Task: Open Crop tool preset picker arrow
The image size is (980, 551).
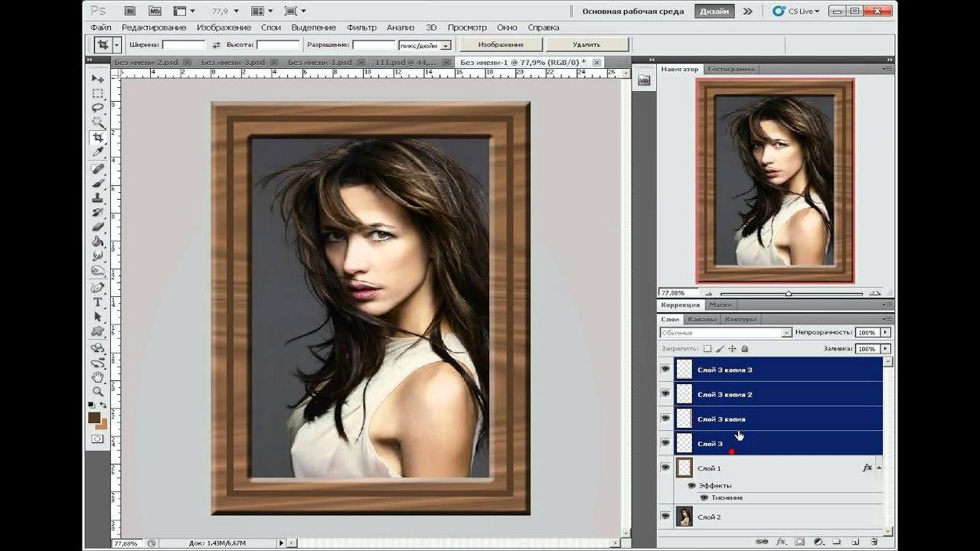Action: coord(116,45)
